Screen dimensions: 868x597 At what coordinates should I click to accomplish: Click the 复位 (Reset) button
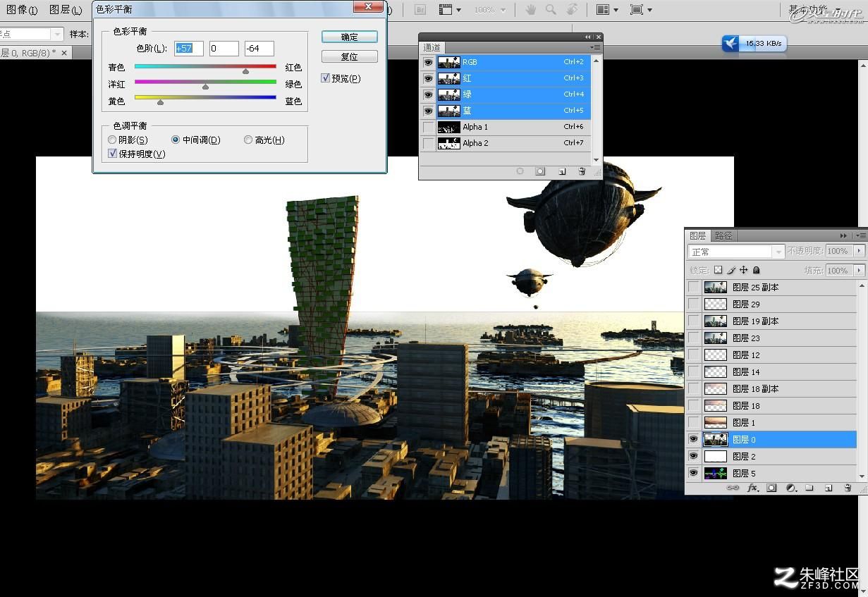pyautogui.click(x=350, y=56)
